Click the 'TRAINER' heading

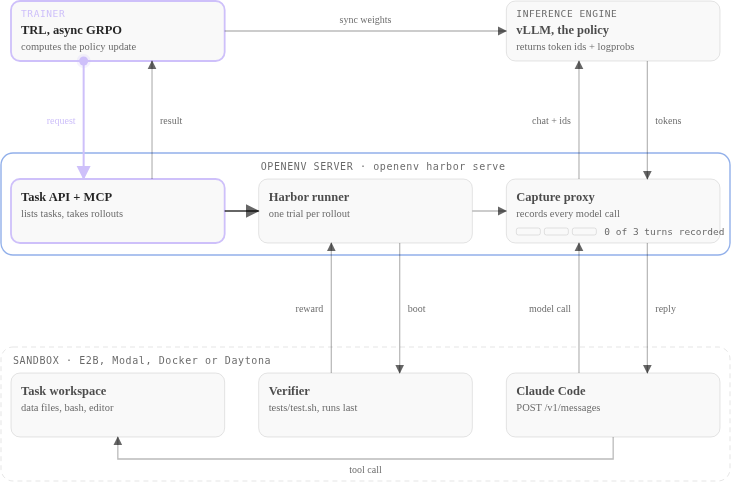(x=43, y=14)
